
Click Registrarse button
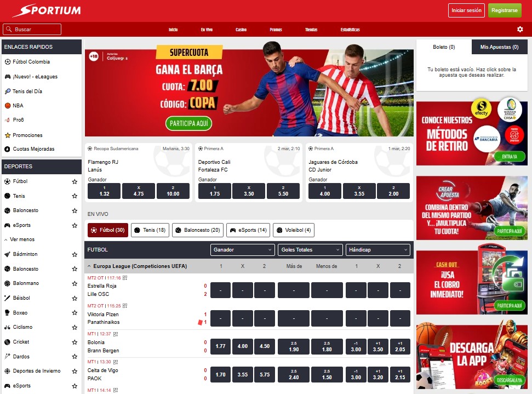pos(505,10)
